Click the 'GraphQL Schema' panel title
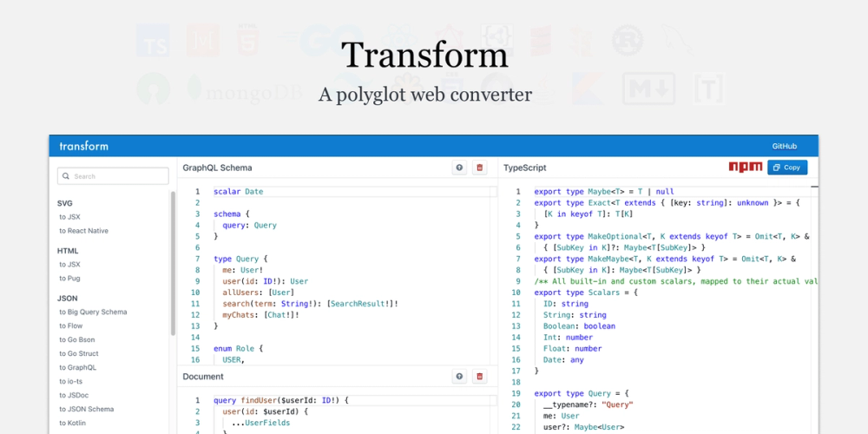The width and height of the screenshot is (868, 434). (x=217, y=168)
